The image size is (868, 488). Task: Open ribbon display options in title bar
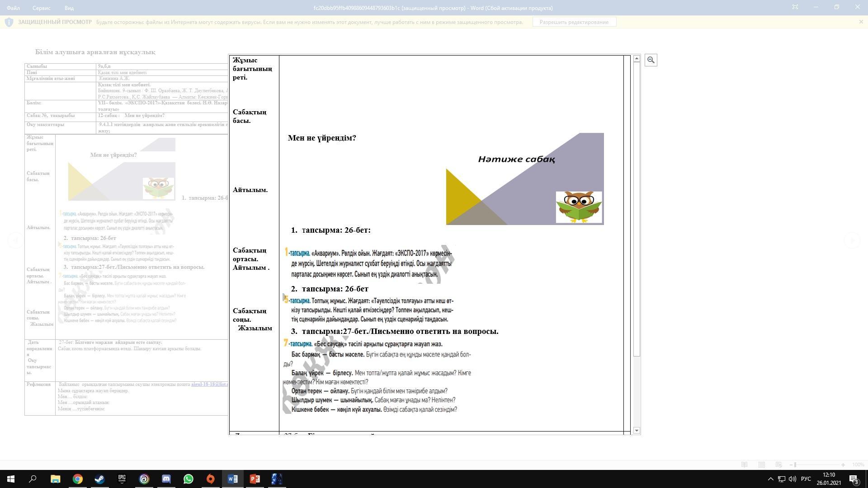(795, 7)
